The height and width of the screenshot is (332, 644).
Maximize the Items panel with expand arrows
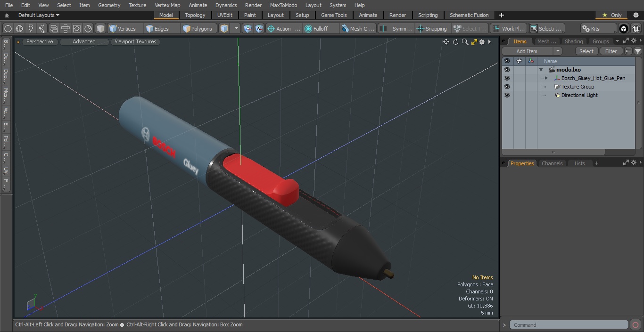click(626, 41)
